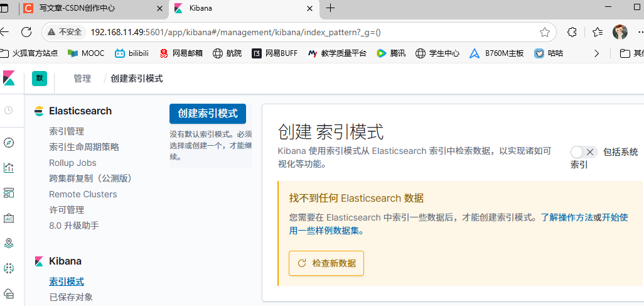Click the 检查新数据 button
The width and height of the screenshot is (644, 306).
(x=326, y=263)
